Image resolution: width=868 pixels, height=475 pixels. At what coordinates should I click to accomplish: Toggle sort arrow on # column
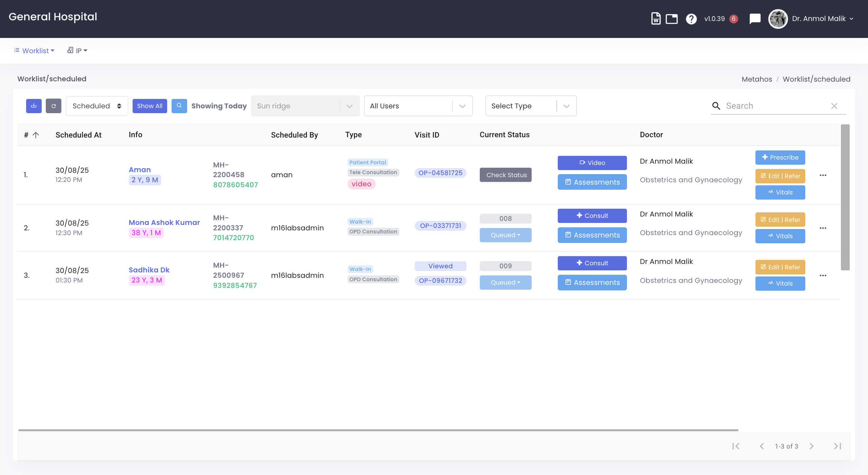click(36, 135)
